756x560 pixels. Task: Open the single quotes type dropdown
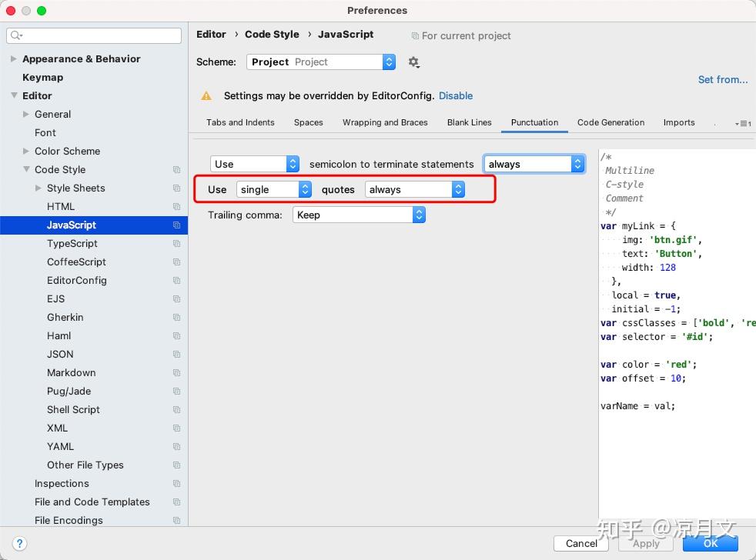click(x=273, y=189)
